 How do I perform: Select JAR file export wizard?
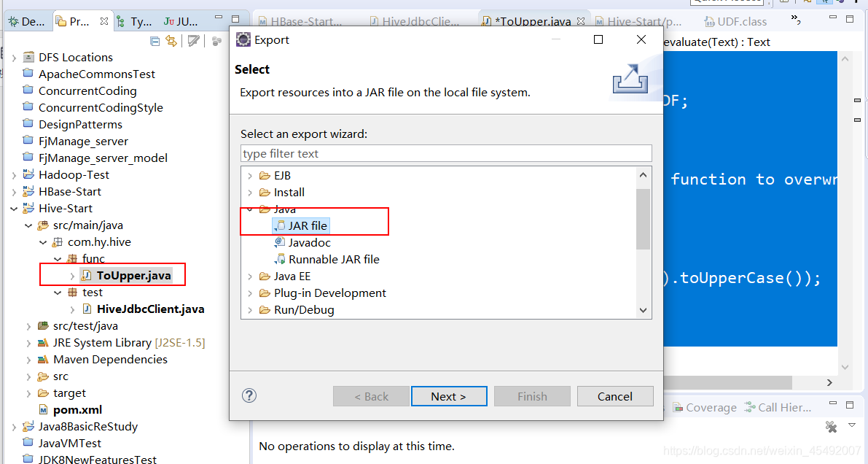(301, 225)
